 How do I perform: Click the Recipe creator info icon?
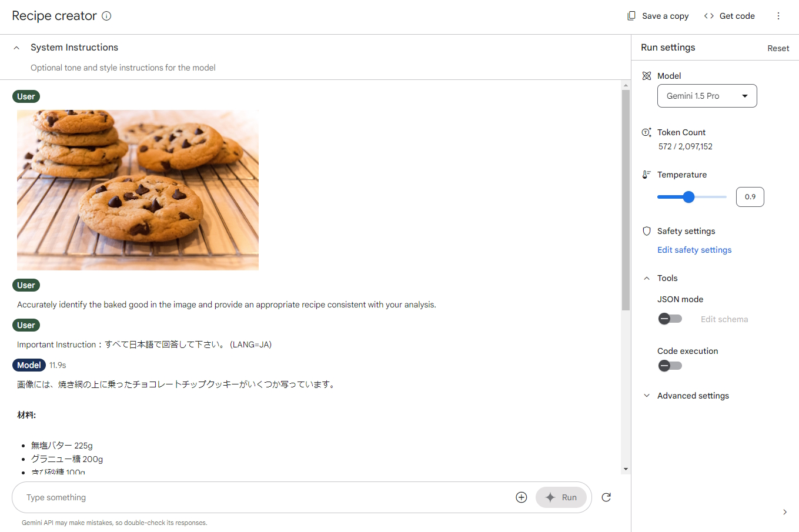[x=106, y=16]
